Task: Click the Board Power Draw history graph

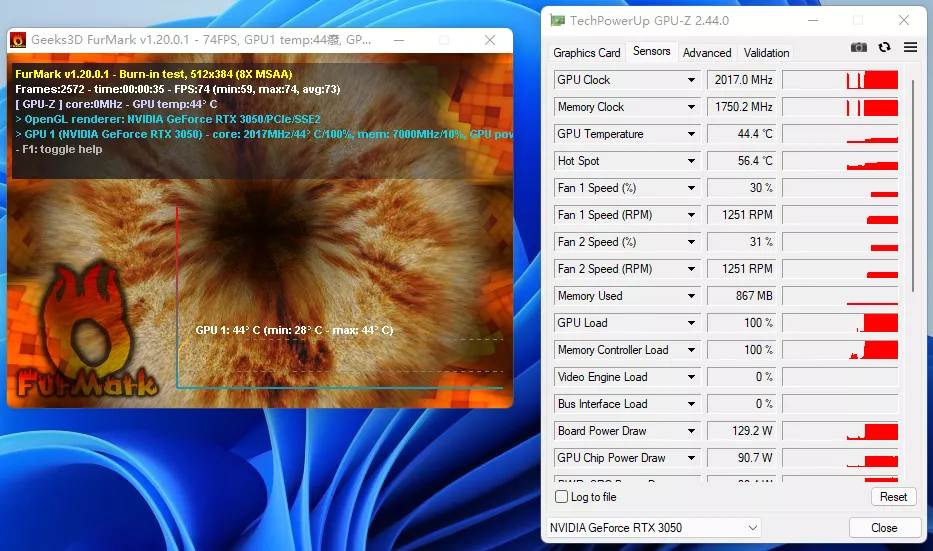Action: (840, 431)
